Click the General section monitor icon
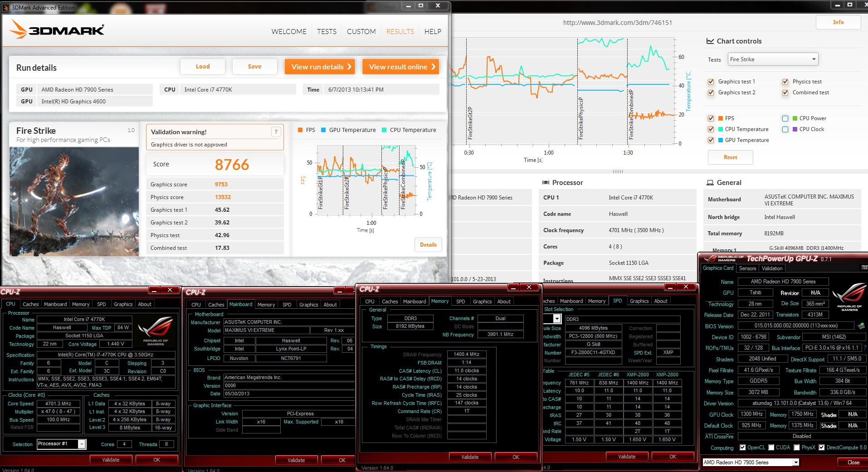 [x=710, y=183]
